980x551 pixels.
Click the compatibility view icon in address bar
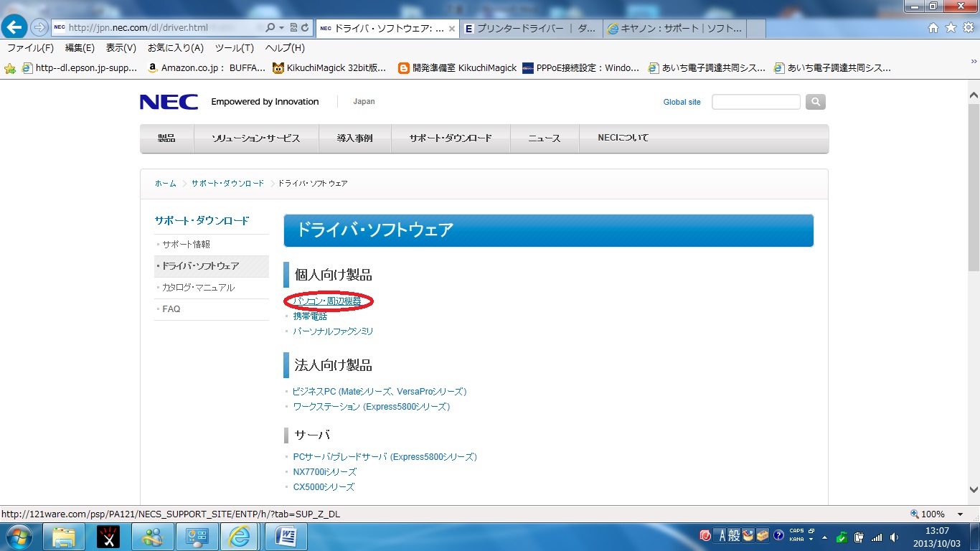(293, 27)
